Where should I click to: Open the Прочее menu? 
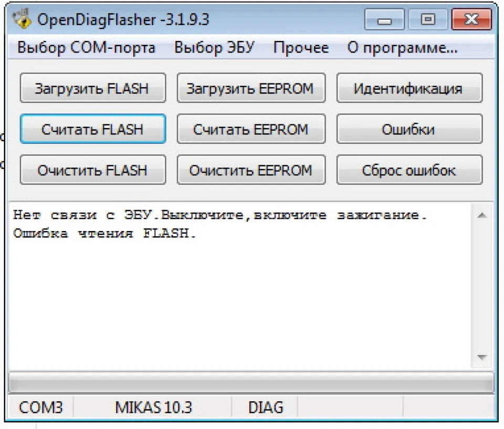pos(301,48)
